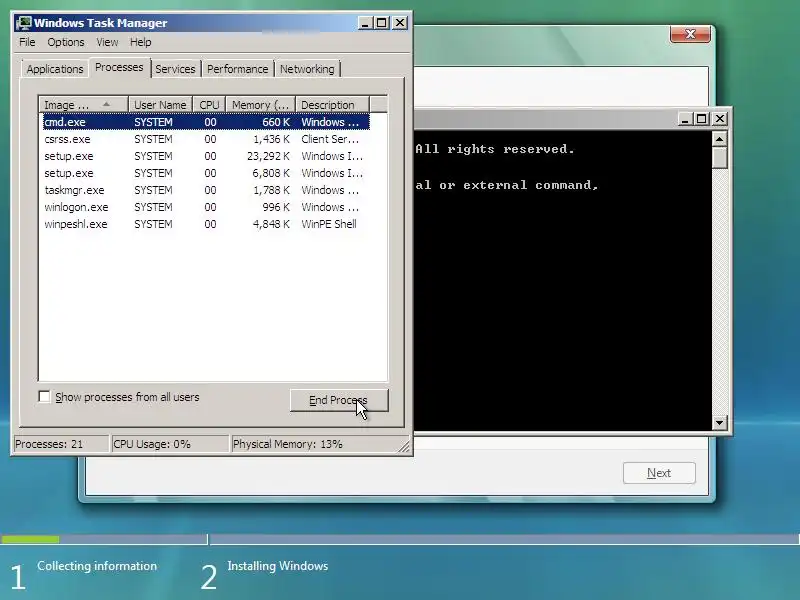Close the Task Manager window
The width and height of the screenshot is (800, 600).
400,23
